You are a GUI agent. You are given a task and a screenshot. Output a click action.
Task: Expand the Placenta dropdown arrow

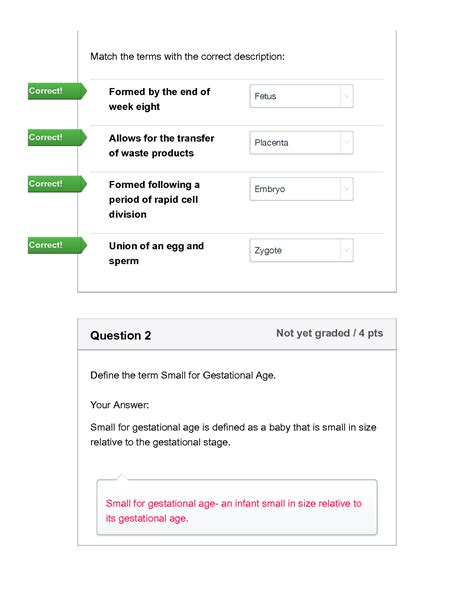tap(346, 143)
